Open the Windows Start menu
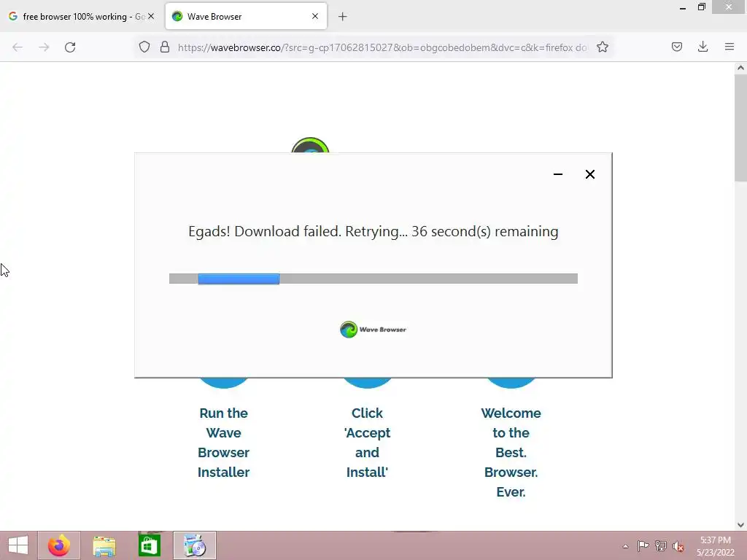 click(18, 545)
